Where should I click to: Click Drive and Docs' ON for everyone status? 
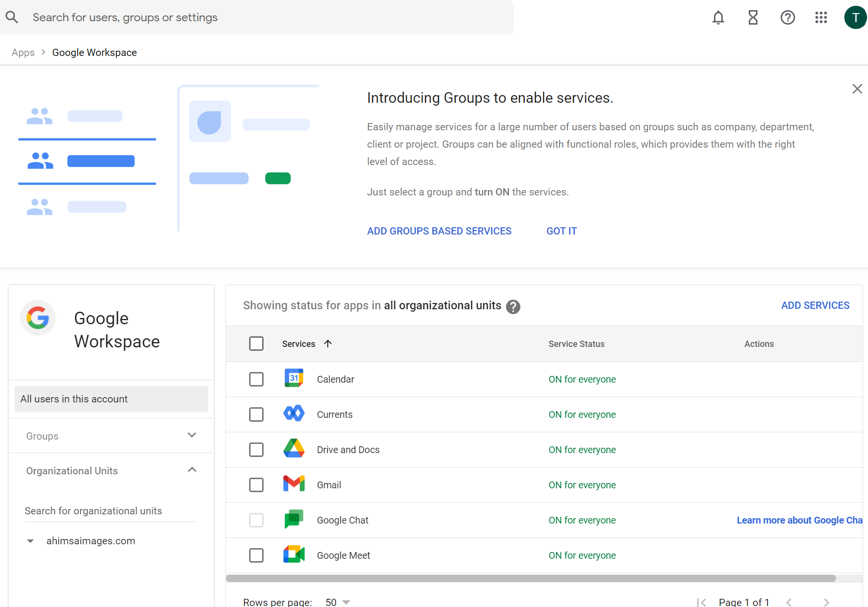click(582, 450)
